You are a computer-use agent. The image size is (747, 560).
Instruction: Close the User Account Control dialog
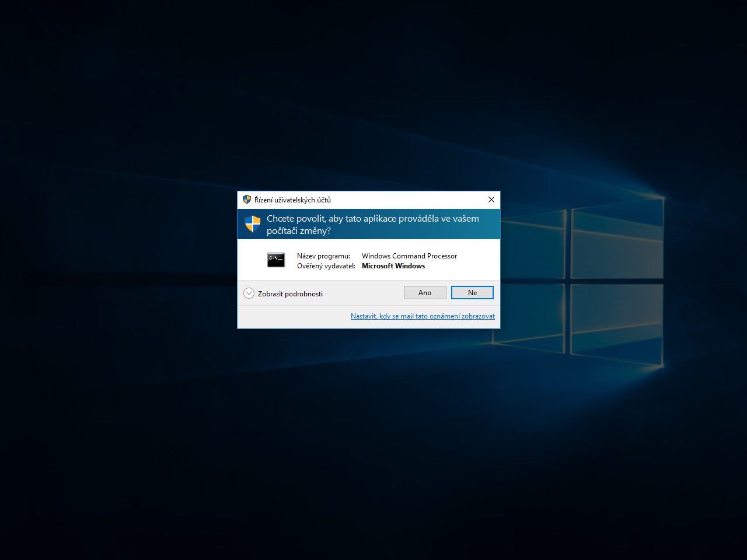pos(491,199)
